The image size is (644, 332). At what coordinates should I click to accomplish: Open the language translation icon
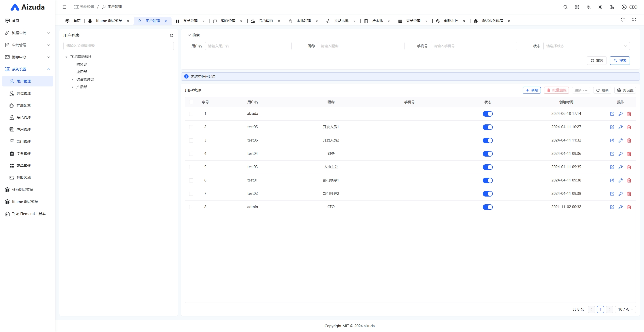589,7
